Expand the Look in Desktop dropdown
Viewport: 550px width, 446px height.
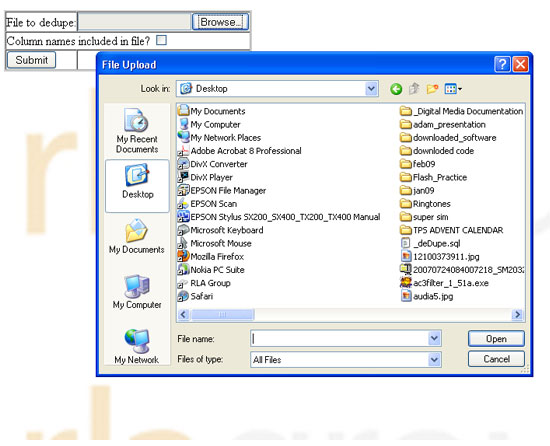[x=371, y=89]
